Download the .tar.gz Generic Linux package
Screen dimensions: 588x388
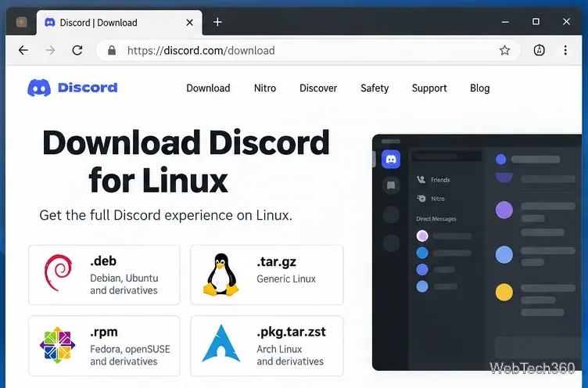267,275
